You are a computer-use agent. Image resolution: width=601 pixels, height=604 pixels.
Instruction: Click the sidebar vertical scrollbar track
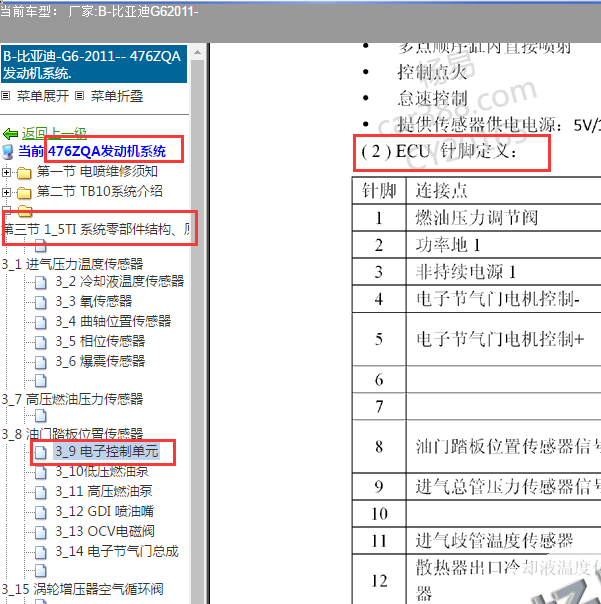198,331
